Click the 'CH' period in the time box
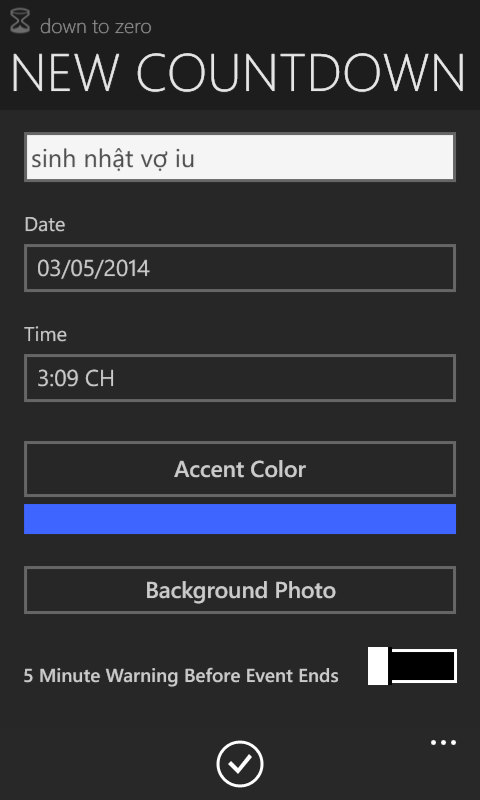 [x=99, y=379]
